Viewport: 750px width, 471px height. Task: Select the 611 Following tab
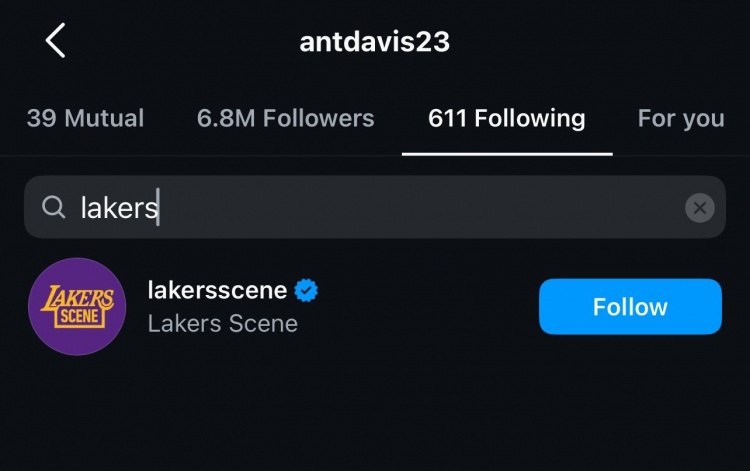[x=506, y=118]
